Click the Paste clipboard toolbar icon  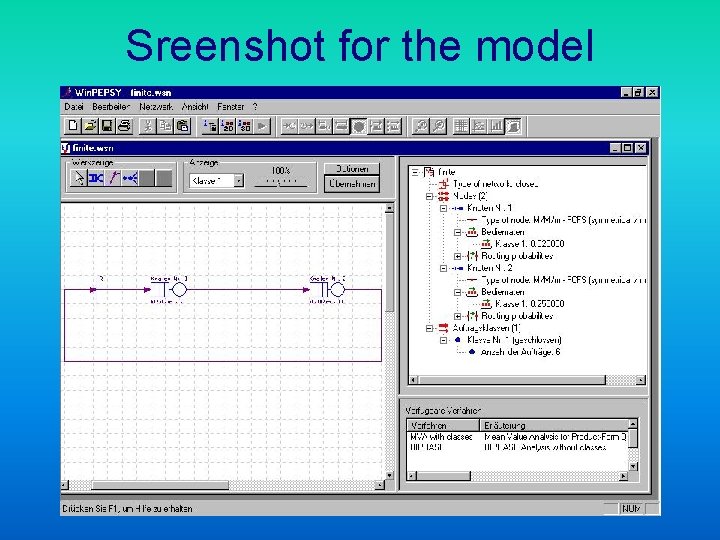(x=182, y=126)
